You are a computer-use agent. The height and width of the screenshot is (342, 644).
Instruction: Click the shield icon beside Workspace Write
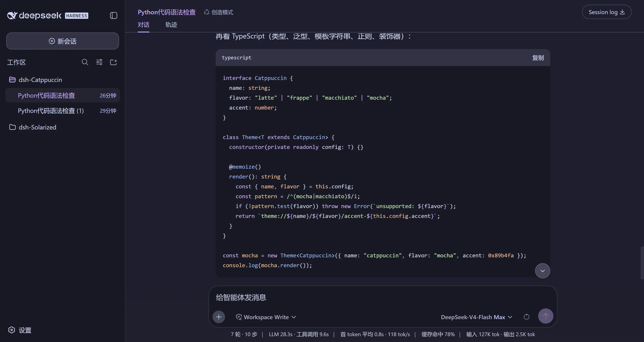tap(239, 317)
